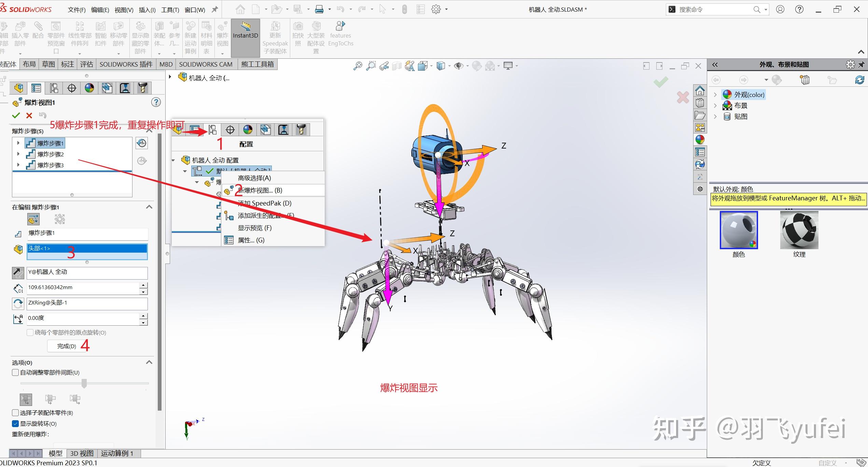Toggle the Instant3D tool
Viewport: 868px width, 467px height.
245,38
